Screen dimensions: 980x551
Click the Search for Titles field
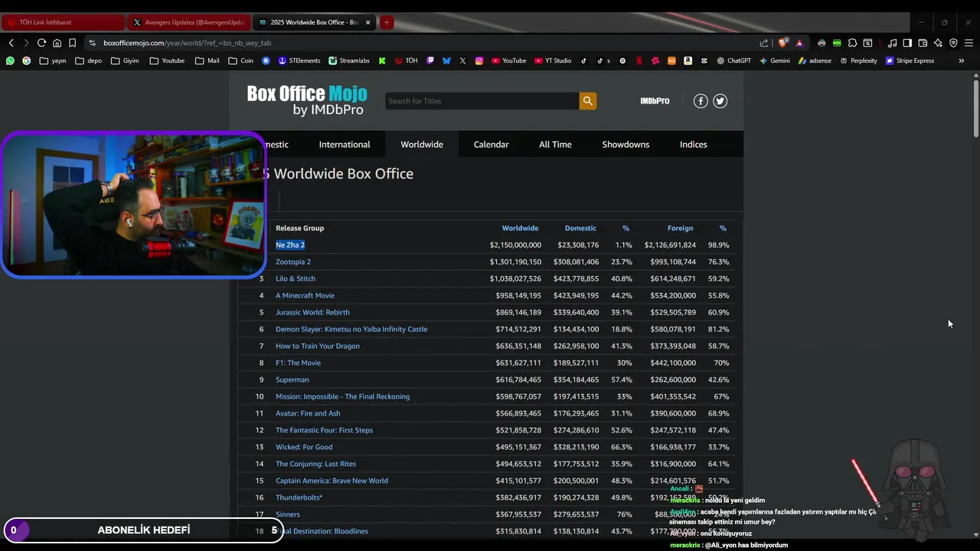pyautogui.click(x=482, y=101)
